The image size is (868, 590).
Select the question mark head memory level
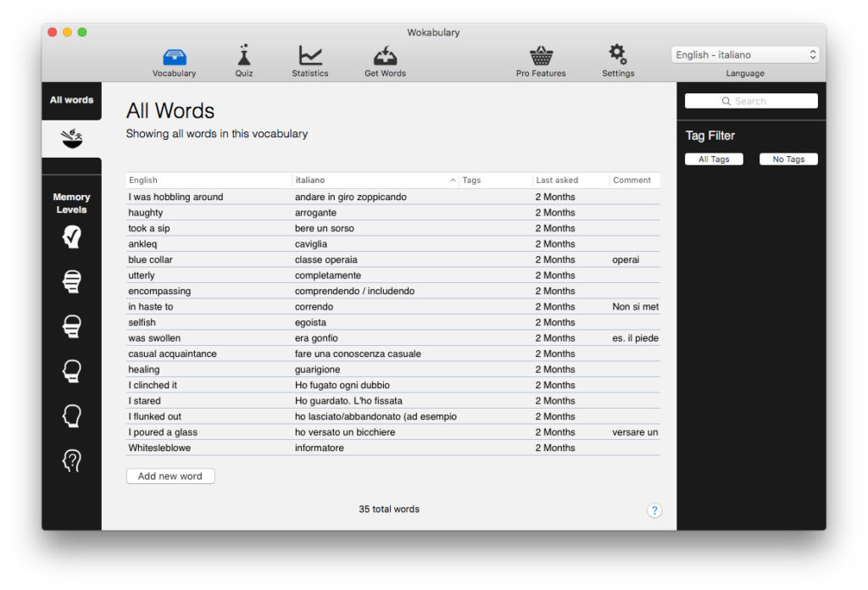coord(72,460)
